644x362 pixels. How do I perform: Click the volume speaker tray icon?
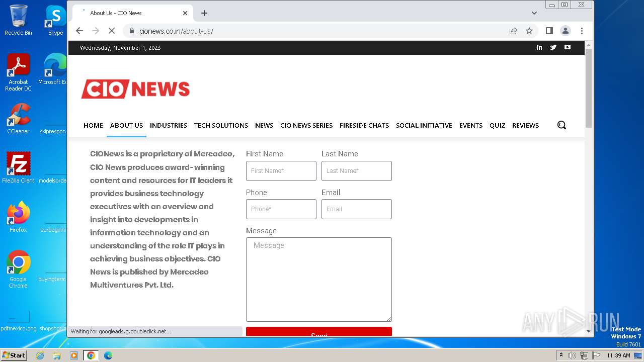pos(572,355)
